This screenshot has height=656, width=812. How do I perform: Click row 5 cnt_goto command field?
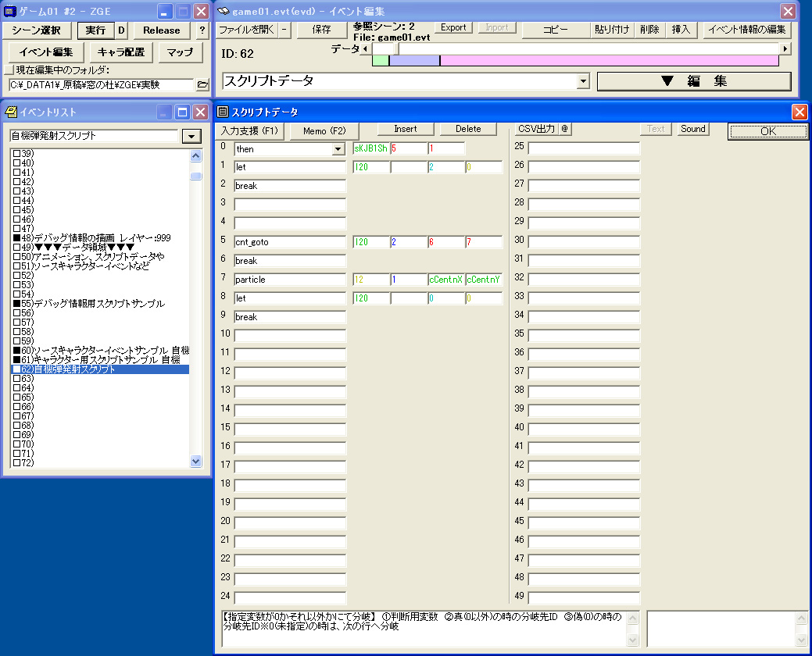coord(289,242)
